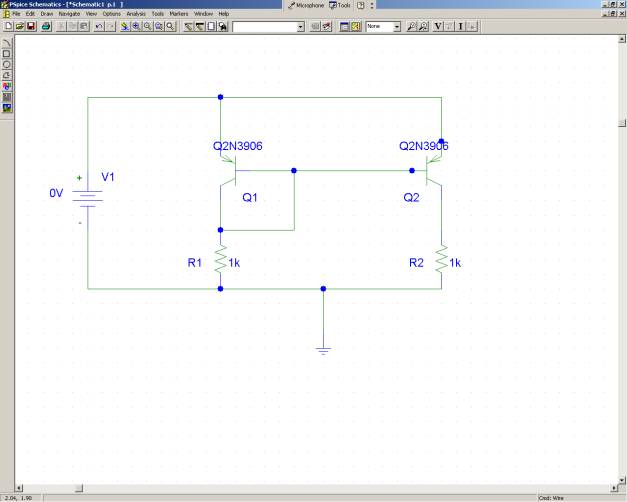
Task: Open the Analysis menu
Action: 136,13
